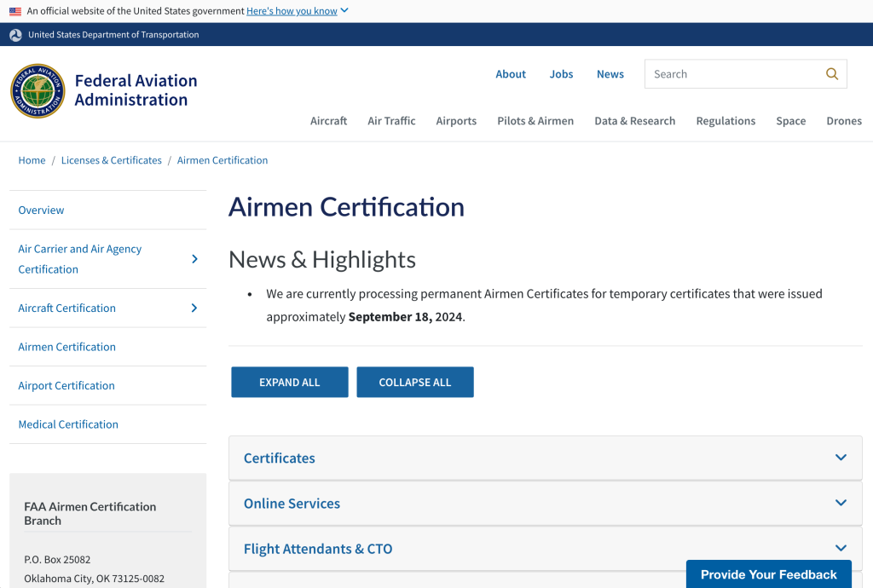Open the Jobs link in header

561,74
